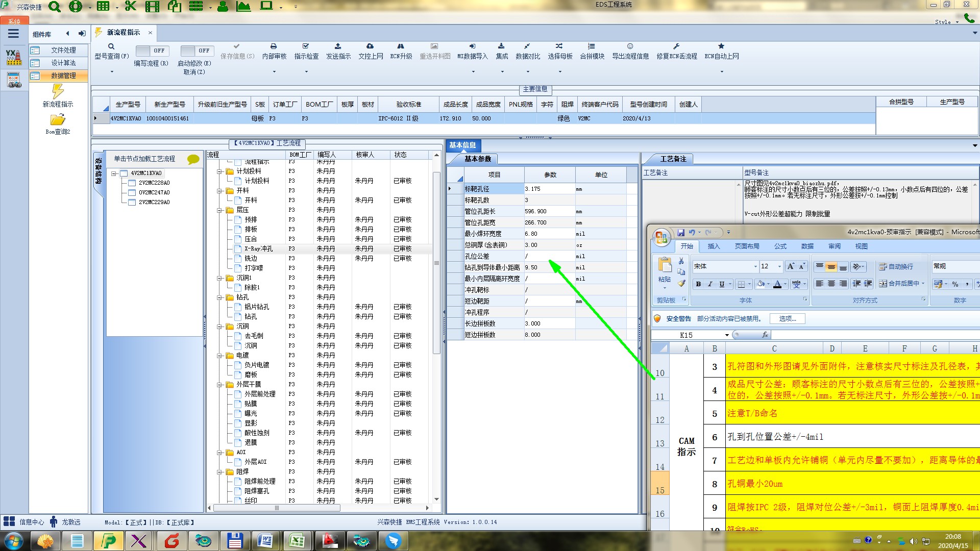Check the 4V2MC1KVA0 root node checkbox
The height and width of the screenshot is (551, 980).
tap(124, 173)
